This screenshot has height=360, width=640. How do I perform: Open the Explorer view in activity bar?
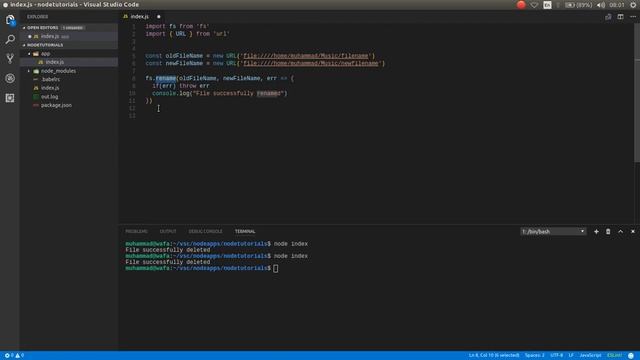tap(10, 20)
